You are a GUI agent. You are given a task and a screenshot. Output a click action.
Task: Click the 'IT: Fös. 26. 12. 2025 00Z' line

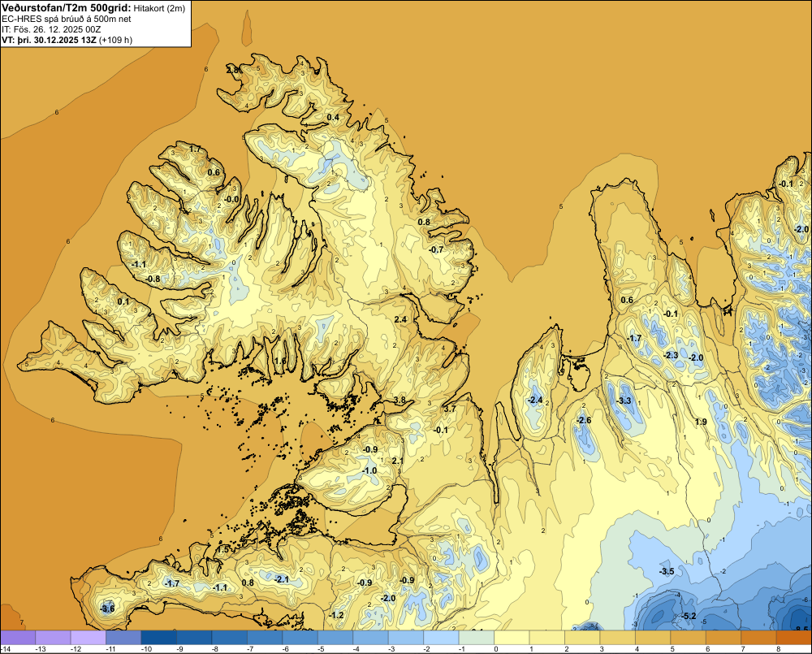pyautogui.click(x=50, y=29)
